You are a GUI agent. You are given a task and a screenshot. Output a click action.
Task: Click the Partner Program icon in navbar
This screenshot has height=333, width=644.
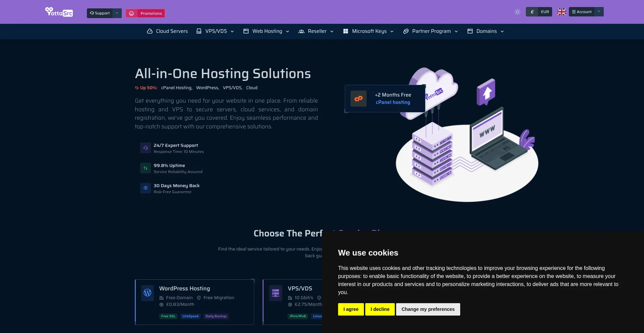[x=406, y=31]
